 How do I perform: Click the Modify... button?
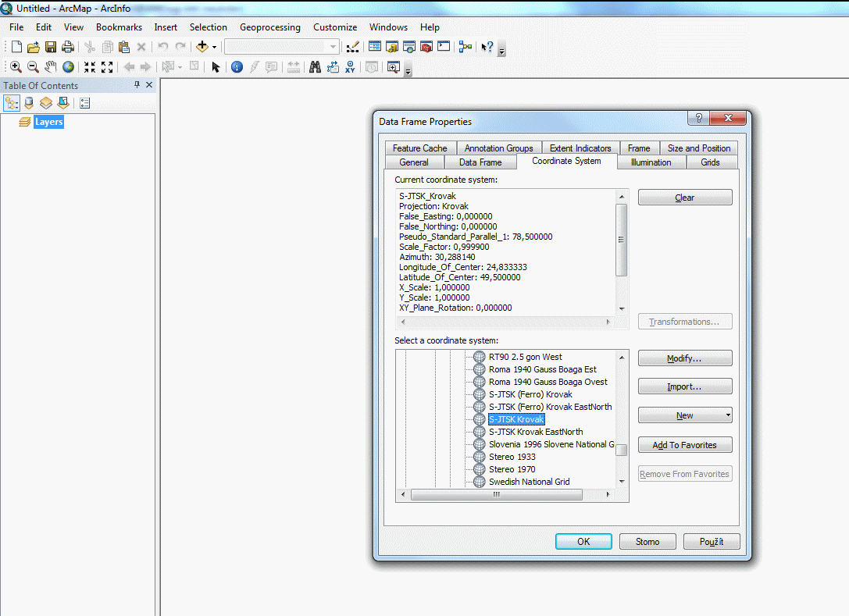[x=685, y=358]
